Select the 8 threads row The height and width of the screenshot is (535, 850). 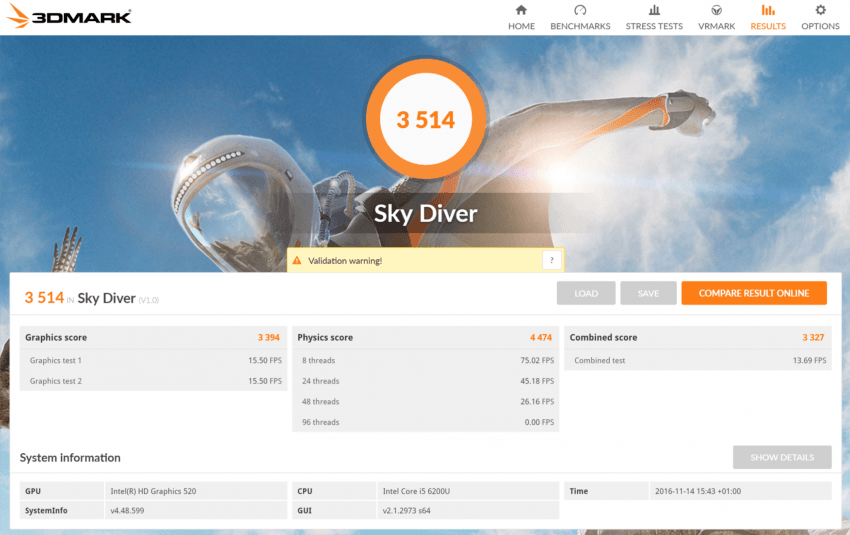[426, 360]
